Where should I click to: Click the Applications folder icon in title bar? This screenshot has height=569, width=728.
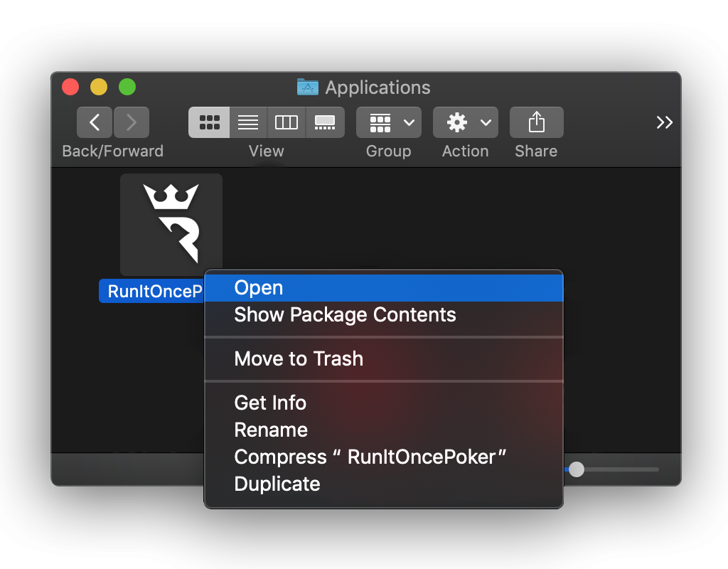point(308,87)
